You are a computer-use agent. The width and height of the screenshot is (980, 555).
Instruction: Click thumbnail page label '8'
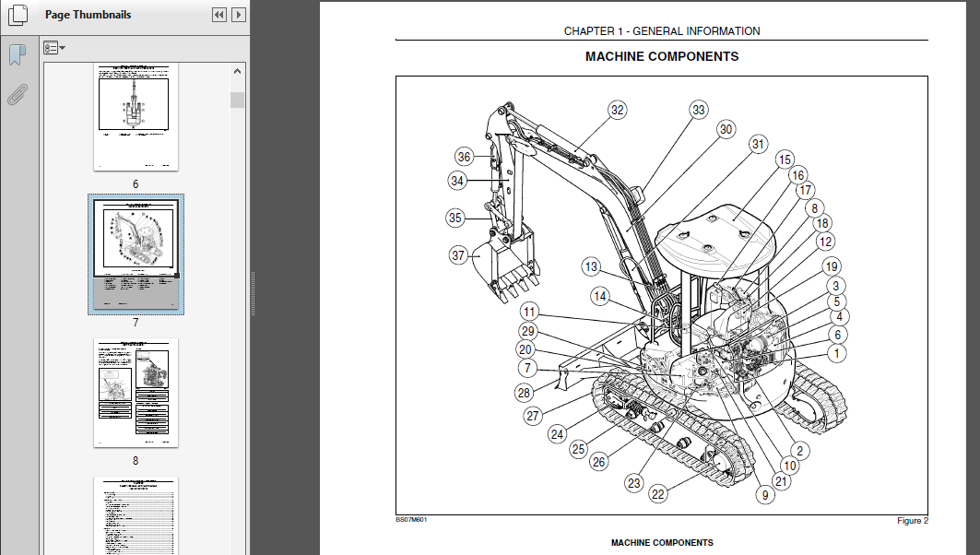tap(135, 461)
